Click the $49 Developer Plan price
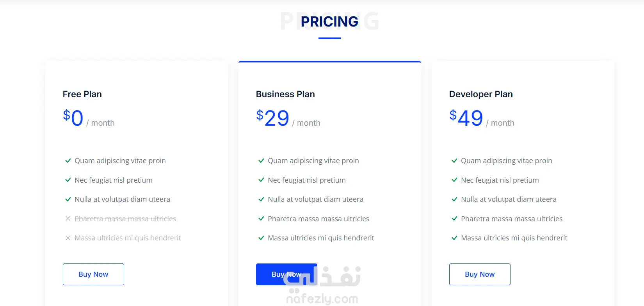This screenshot has width=644, height=306. (x=466, y=118)
